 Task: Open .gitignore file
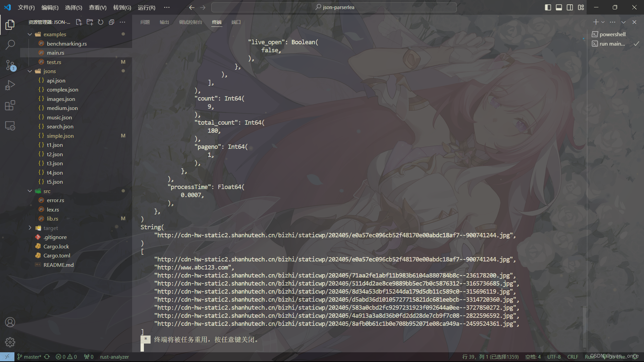tap(76, 237)
